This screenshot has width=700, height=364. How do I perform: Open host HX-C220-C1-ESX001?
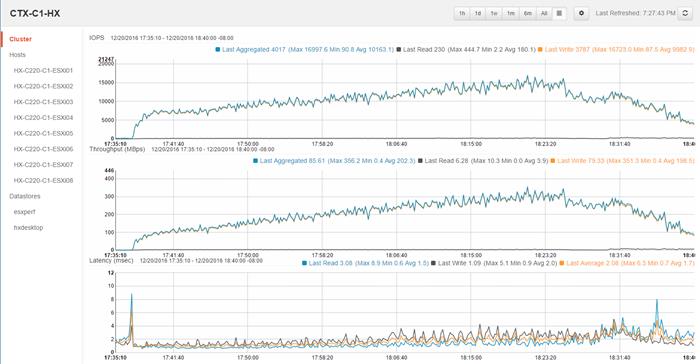(43, 71)
